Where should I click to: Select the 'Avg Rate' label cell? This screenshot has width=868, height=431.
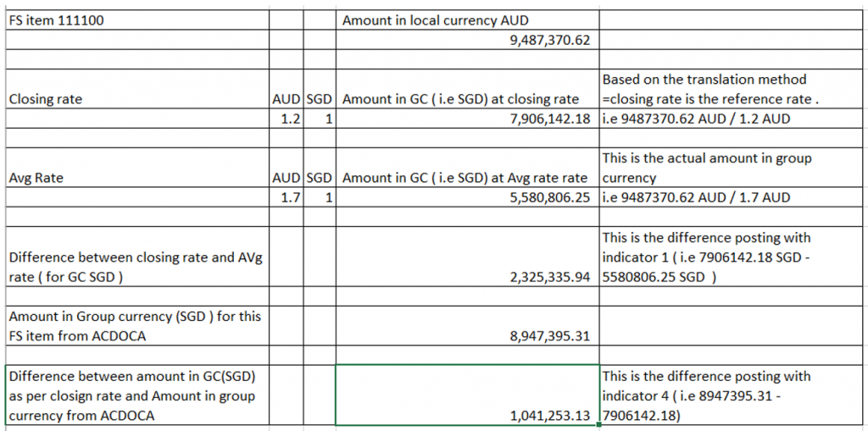[136, 167]
